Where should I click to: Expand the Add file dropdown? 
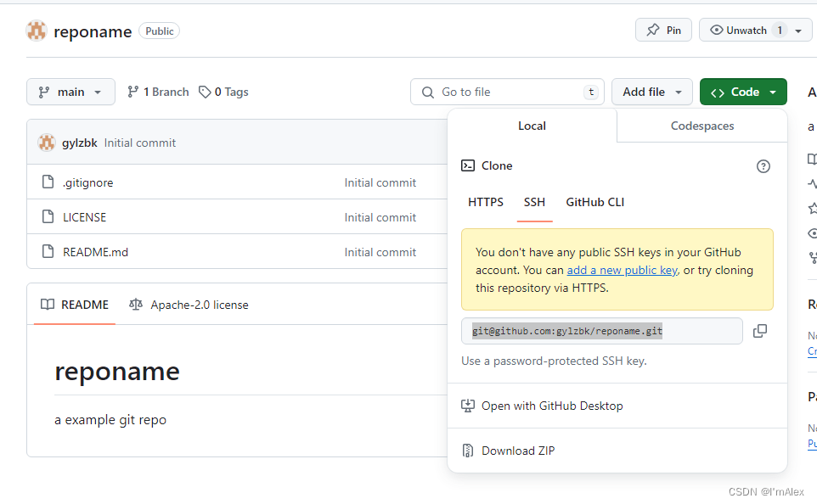pyautogui.click(x=652, y=92)
